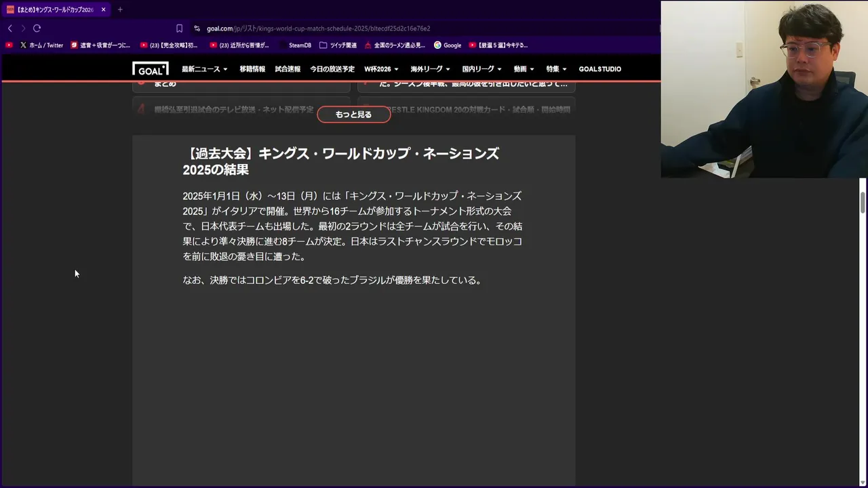This screenshot has height=488, width=868.
Task: Open a new browser tab
Action: [x=120, y=9]
